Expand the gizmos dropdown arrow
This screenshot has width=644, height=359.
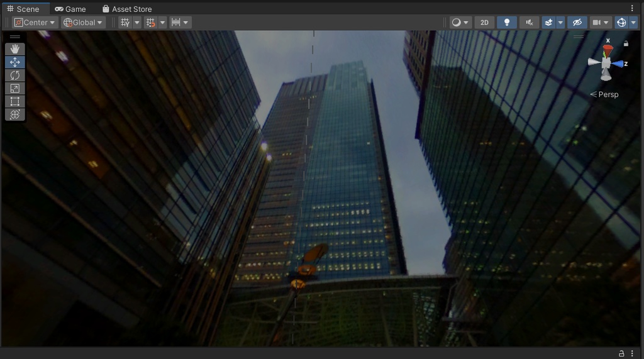[x=633, y=23]
